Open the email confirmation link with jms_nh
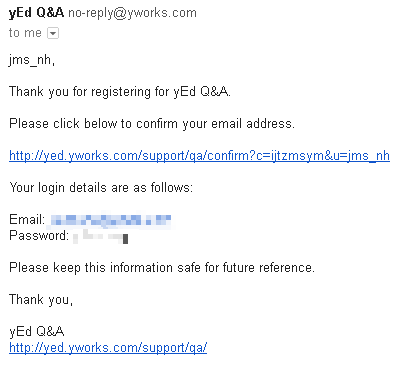 tap(199, 156)
